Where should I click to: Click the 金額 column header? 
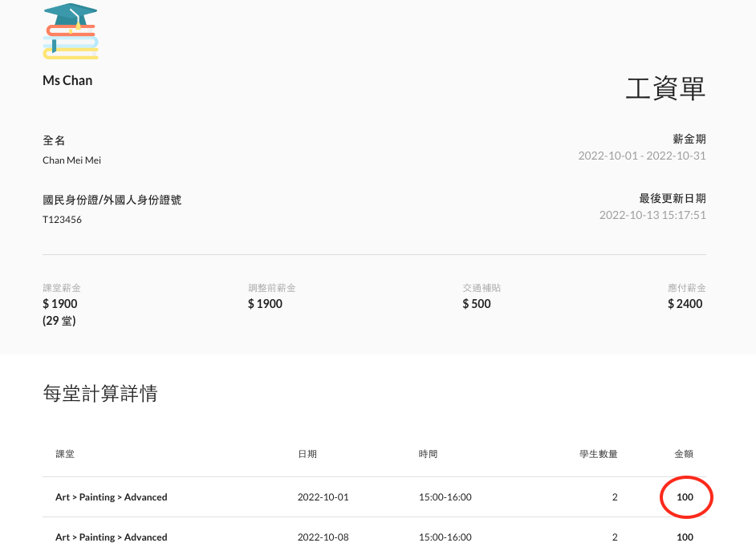pyautogui.click(x=684, y=454)
